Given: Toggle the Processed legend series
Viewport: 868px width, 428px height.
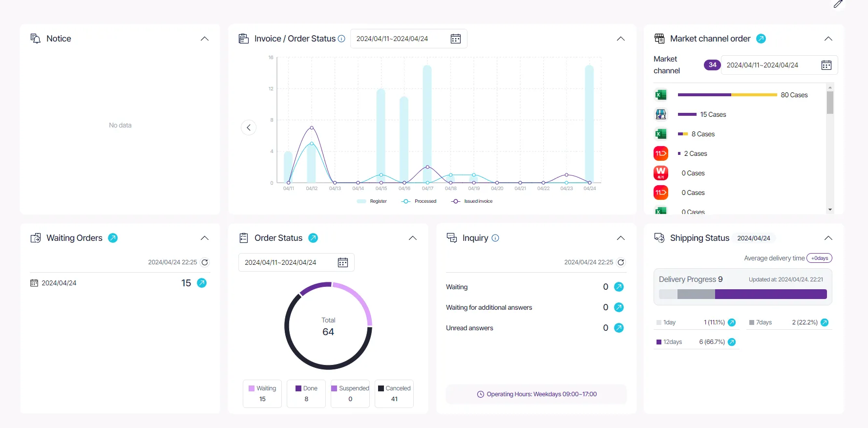Looking at the screenshot, I should [x=419, y=201].
